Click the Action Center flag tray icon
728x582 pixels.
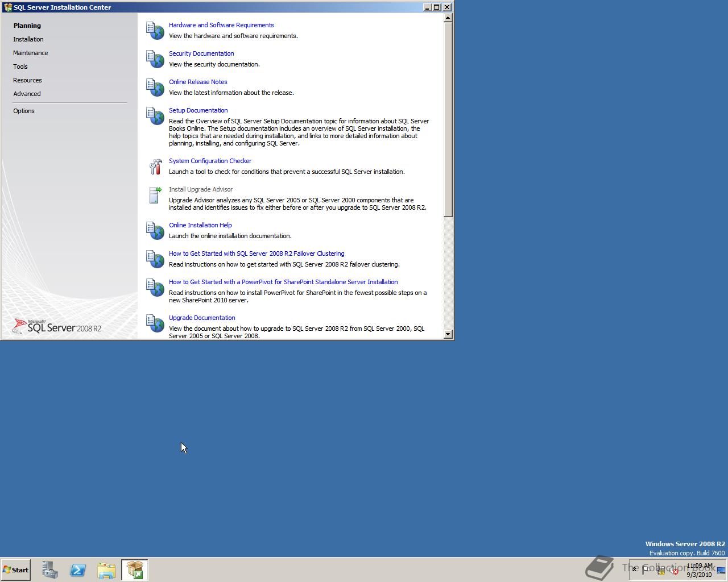pyautogui.click(x=647, y=570)
